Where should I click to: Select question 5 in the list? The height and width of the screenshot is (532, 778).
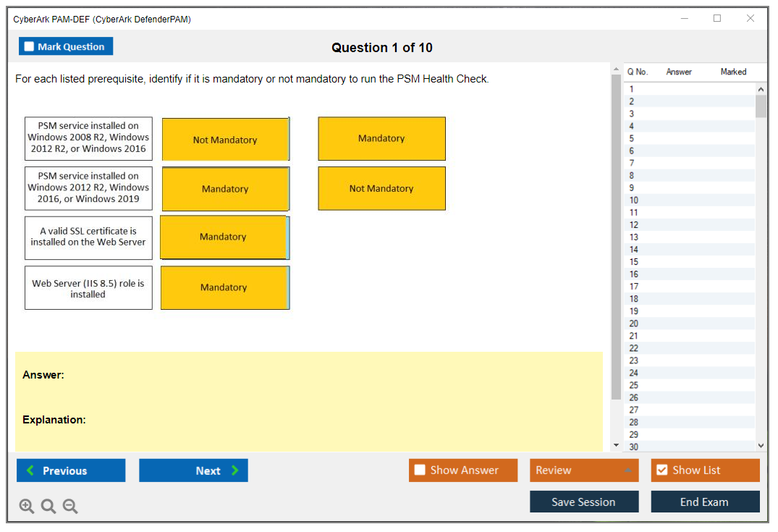pos(632,138)
